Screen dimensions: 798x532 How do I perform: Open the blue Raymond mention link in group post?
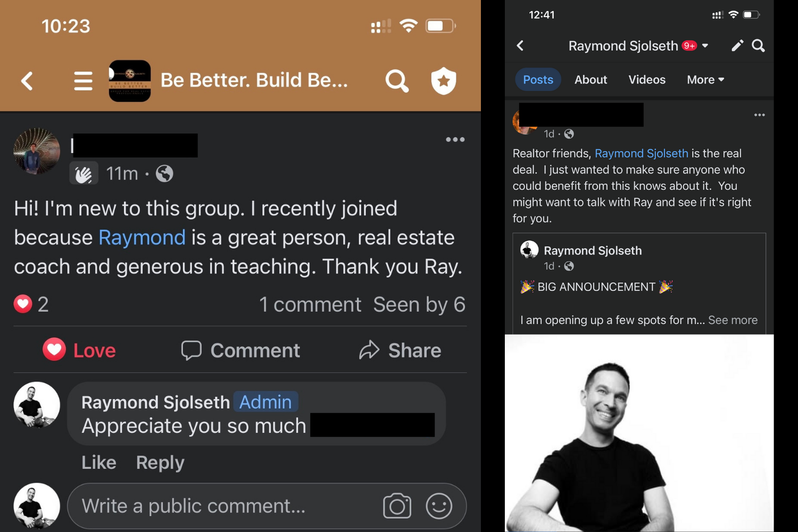[142, 237]
